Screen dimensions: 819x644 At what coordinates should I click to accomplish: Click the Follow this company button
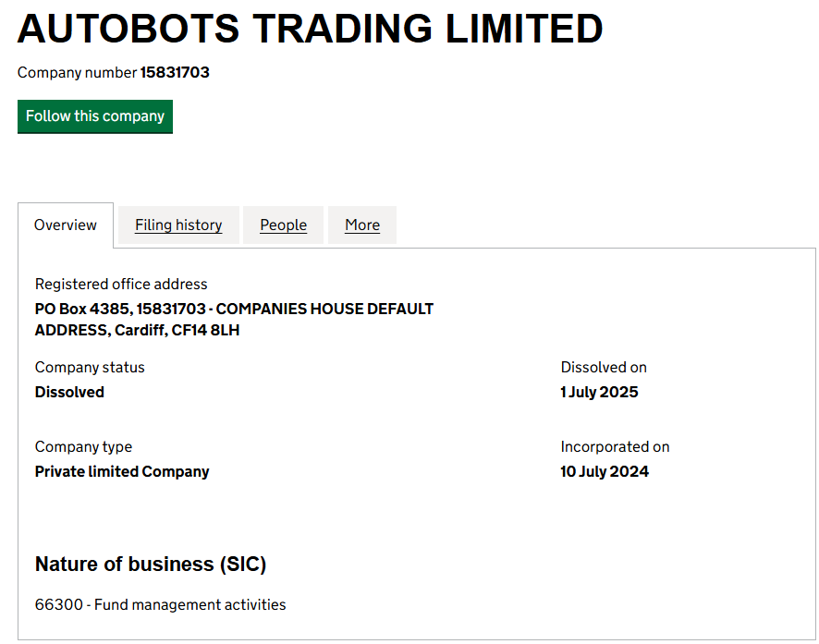(94, 116)
